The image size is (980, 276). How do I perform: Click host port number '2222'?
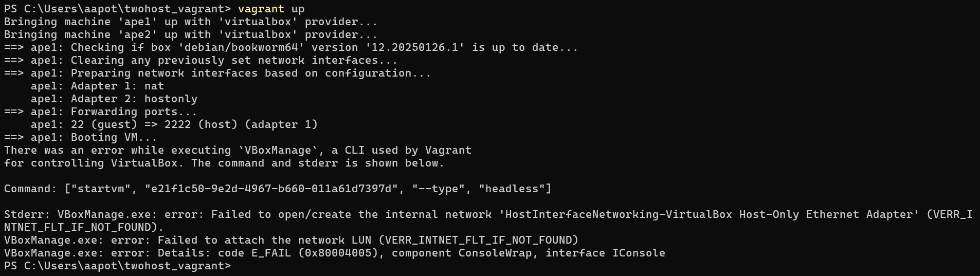click(x=177, y=124)
